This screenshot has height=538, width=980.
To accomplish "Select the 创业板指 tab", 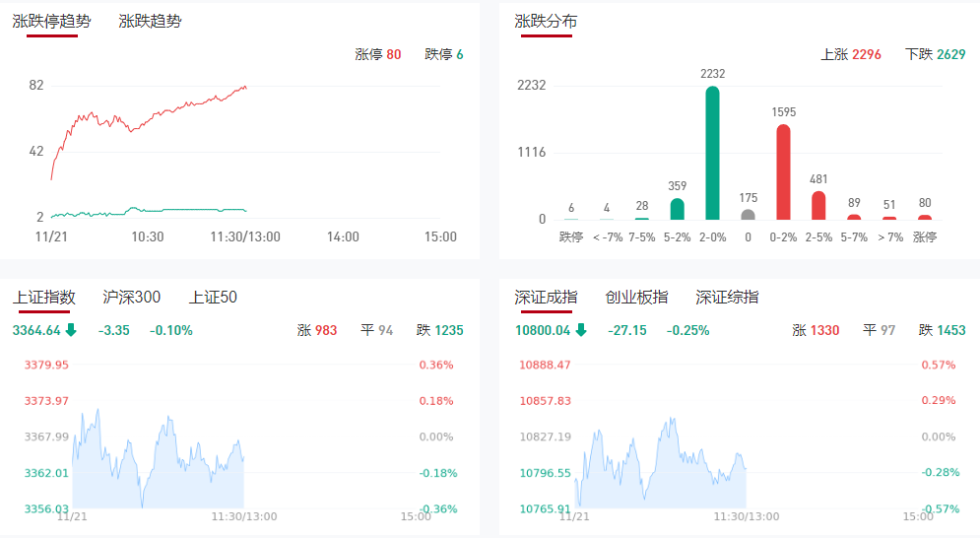I will click(636, 297).
